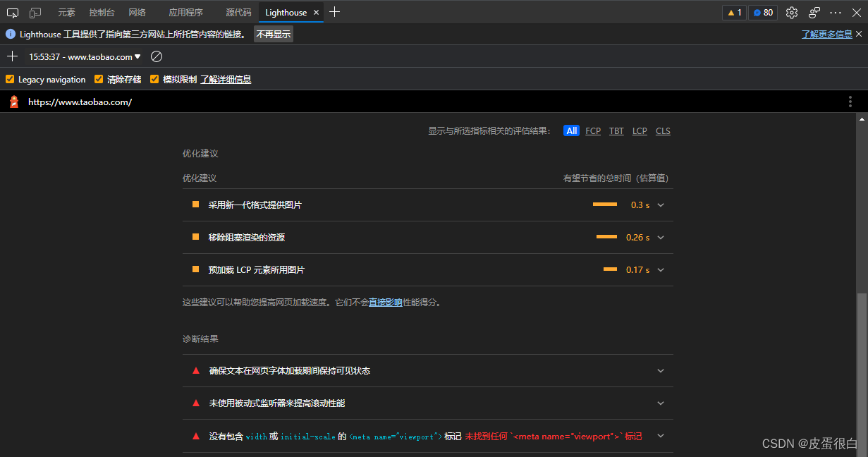Select the CLS metric filter

pyautogui.click(x=663, y=131)
